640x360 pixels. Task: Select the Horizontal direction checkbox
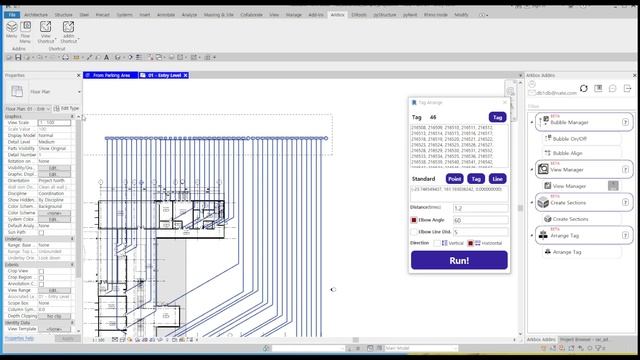(470, 243)
